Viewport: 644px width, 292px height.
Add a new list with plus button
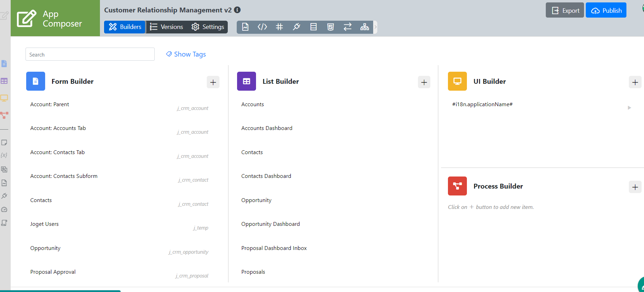click(x=424, y=82)
